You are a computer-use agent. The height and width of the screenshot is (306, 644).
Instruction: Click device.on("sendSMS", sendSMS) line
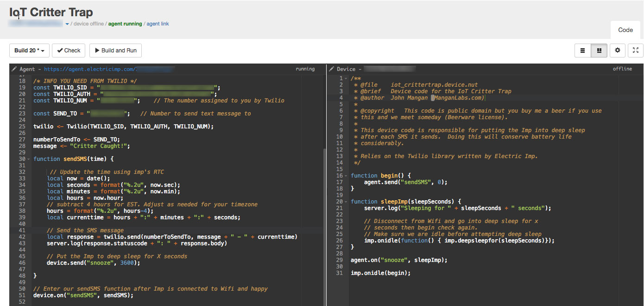83,295
